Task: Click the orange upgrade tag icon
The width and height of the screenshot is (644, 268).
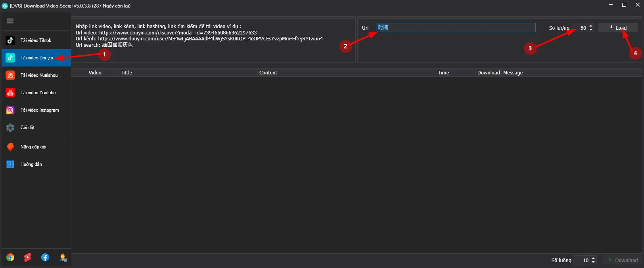Action: tap(10, 147)
